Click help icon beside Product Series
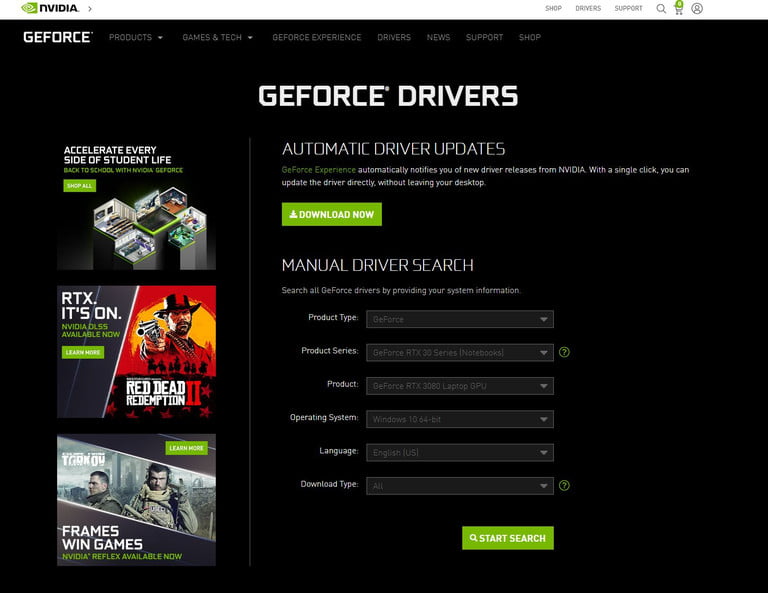Viewport: 768px width, 593px height. click(564, 352)
